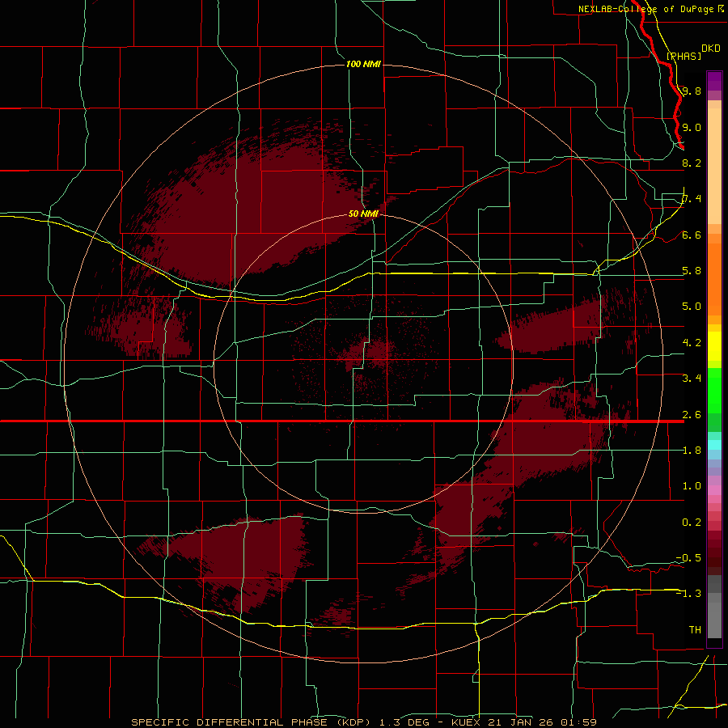This screenshot has width=728, height=728.
Task: Select the -1.3 value on the legend
Action: [x=689, y=594]
